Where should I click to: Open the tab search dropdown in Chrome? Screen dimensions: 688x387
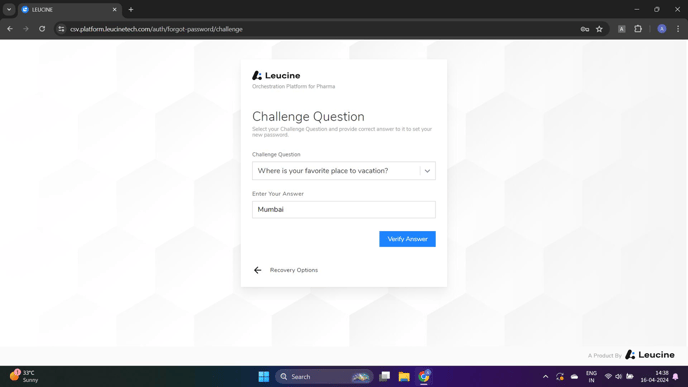coord(9,9)
